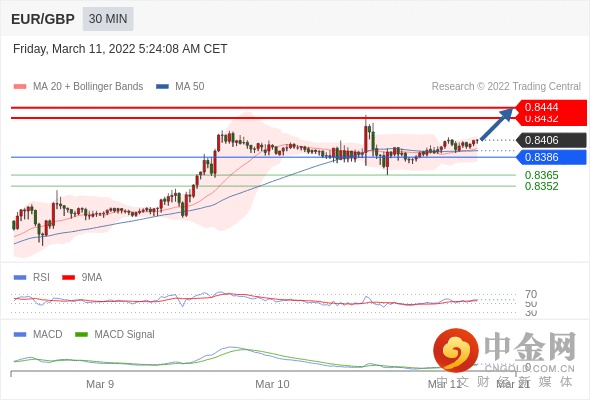Click the 30 MIN timeframe button
Screen dimensions: 590x400
[x=108, y=19]
